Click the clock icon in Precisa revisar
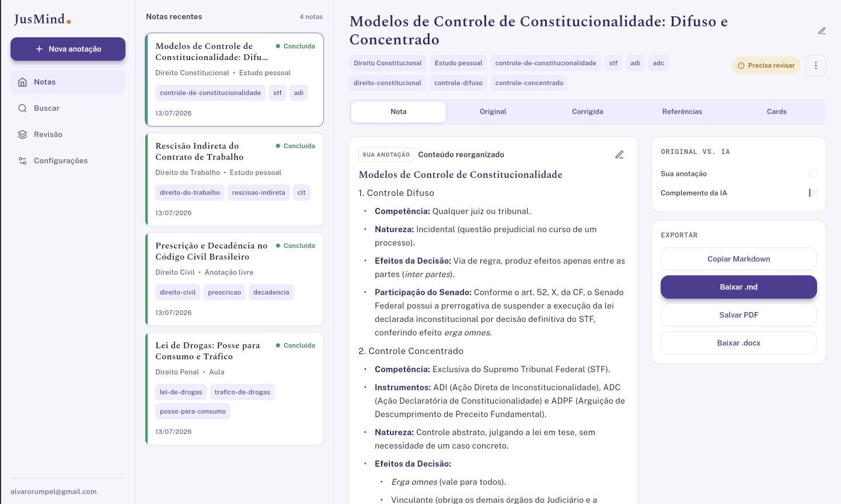Screen dimensions: 841x504 point(741,66)
